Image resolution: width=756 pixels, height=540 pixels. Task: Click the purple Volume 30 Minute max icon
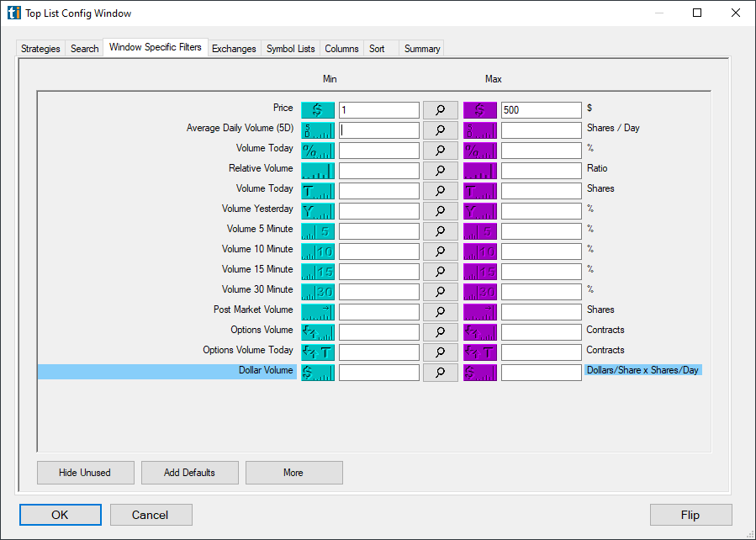479,291
